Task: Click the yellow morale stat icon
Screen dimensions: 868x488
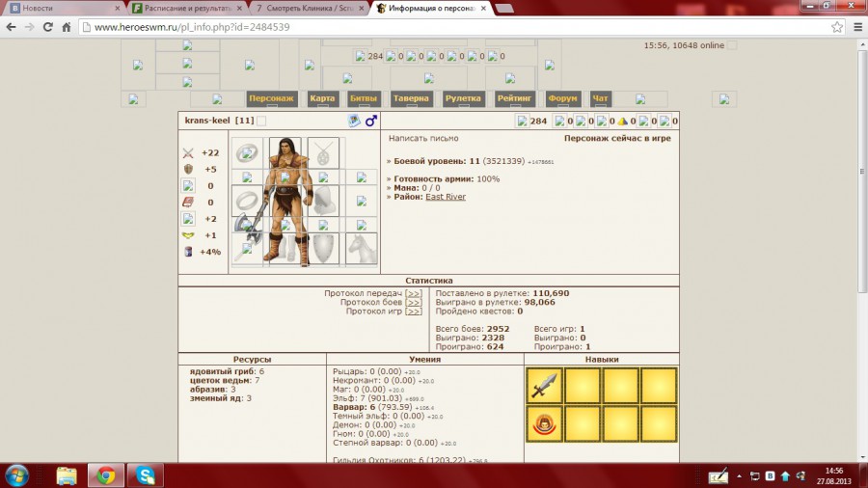Action: (x=188, y=235)
